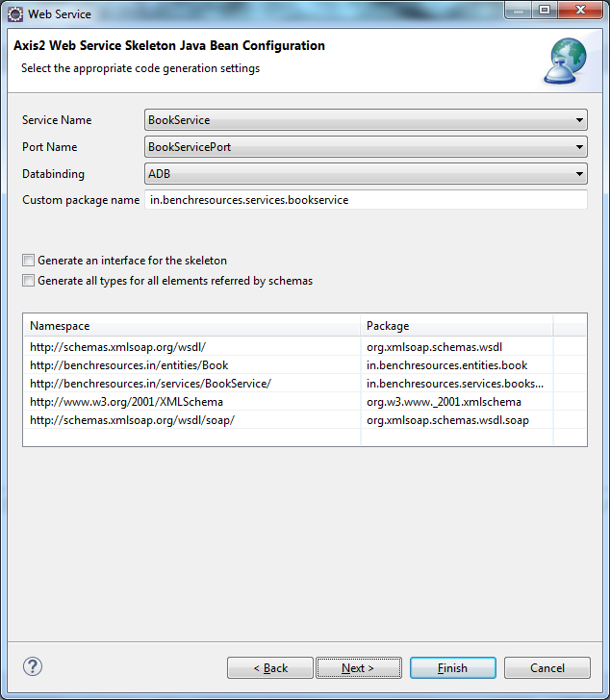Image resolution: width=610 pixels, height=700 pixels.
Task: Maximize the Web Service window
Action: pyautogui.click(x=545, y=11)
